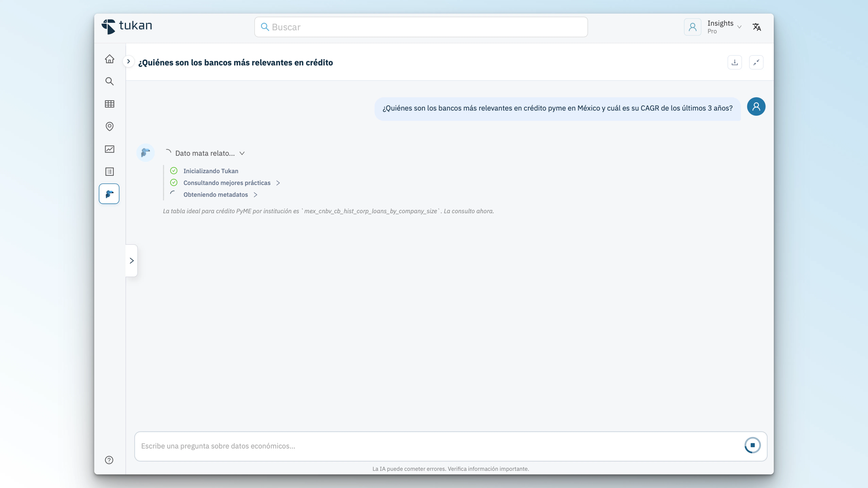Open the sidebar search magnifier icon
This screenshot has height=488, width=868.
110,81
